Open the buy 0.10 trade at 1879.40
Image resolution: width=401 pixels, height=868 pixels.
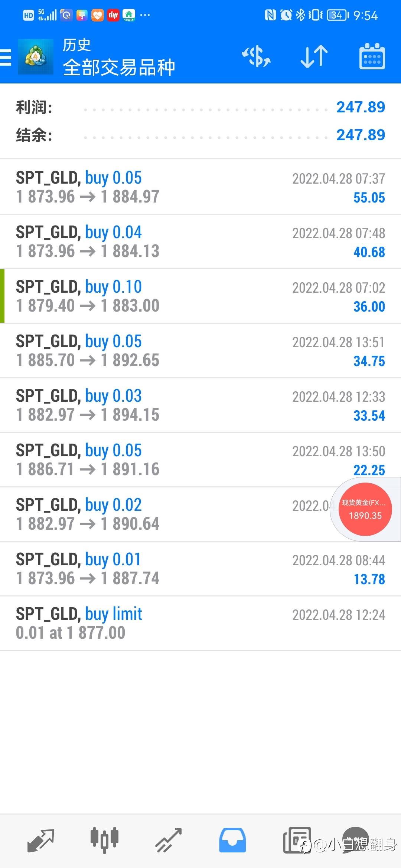[x=200, y=296]
